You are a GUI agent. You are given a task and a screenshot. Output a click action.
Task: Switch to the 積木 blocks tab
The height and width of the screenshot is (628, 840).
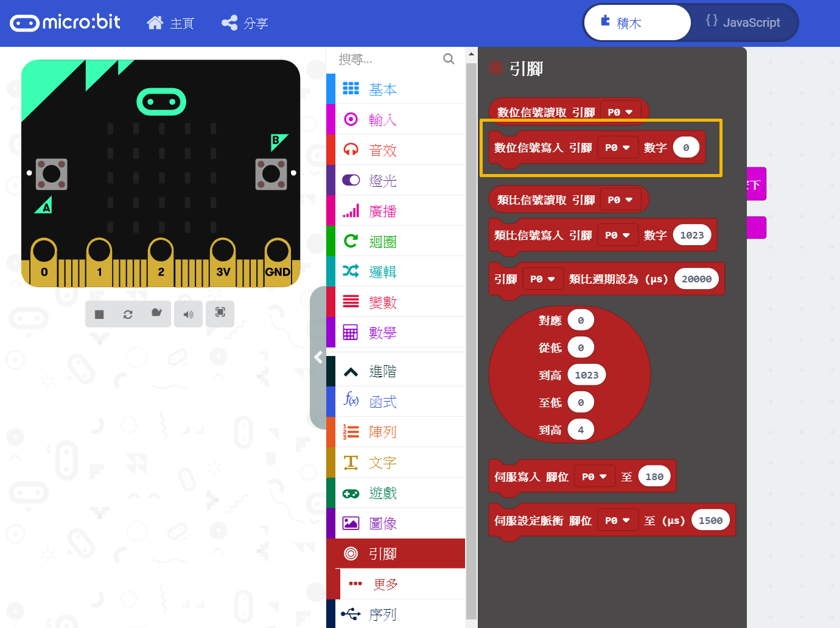(637, 22)
